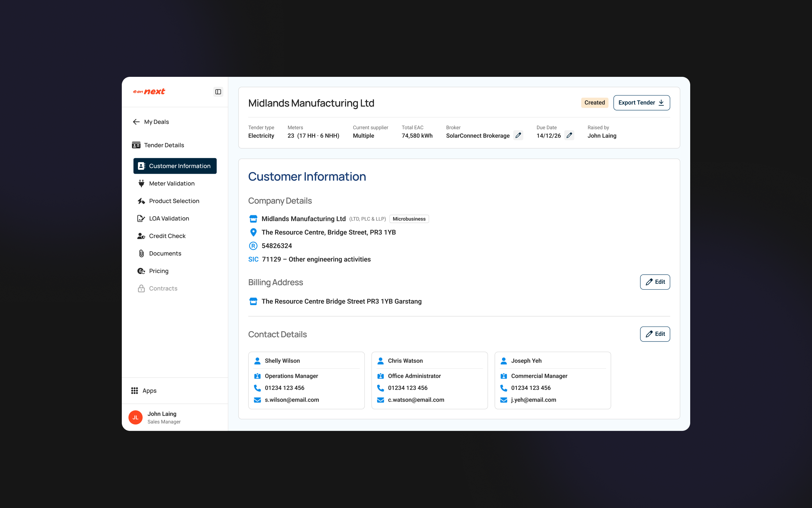Go back via My Deals arrow
This screenshot has height=508, width=812.
[136, 122]
